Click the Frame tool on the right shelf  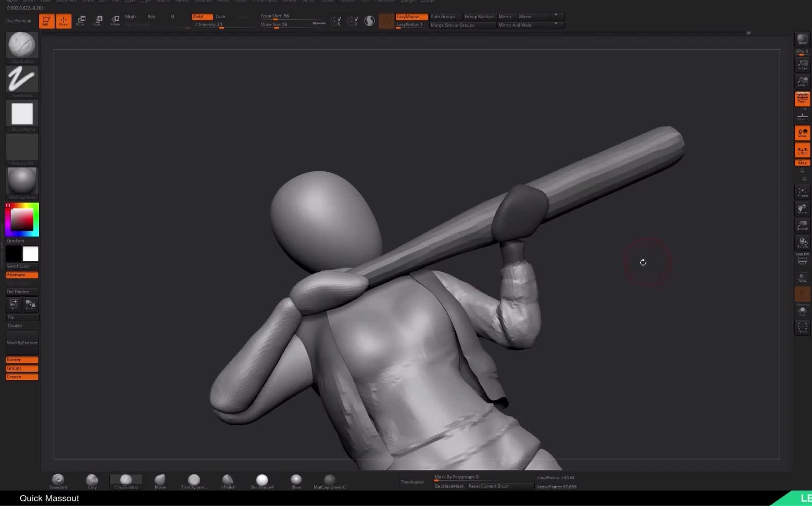pos(802,192)
